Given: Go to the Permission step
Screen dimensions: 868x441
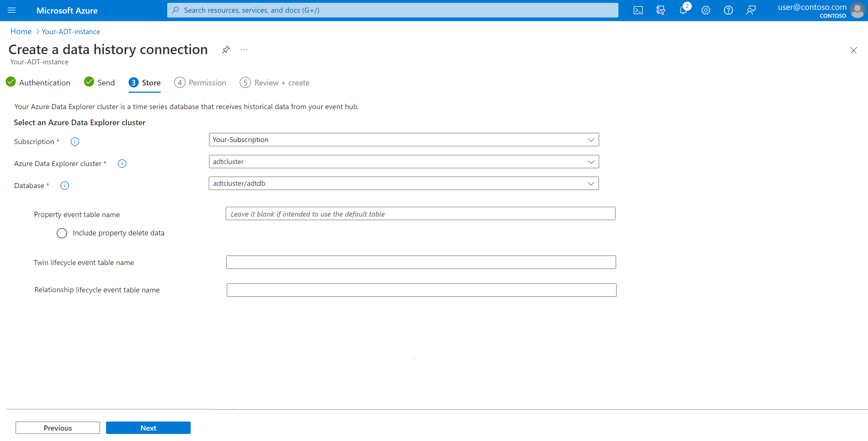Looking at the screenshot, I should (200, 83).
